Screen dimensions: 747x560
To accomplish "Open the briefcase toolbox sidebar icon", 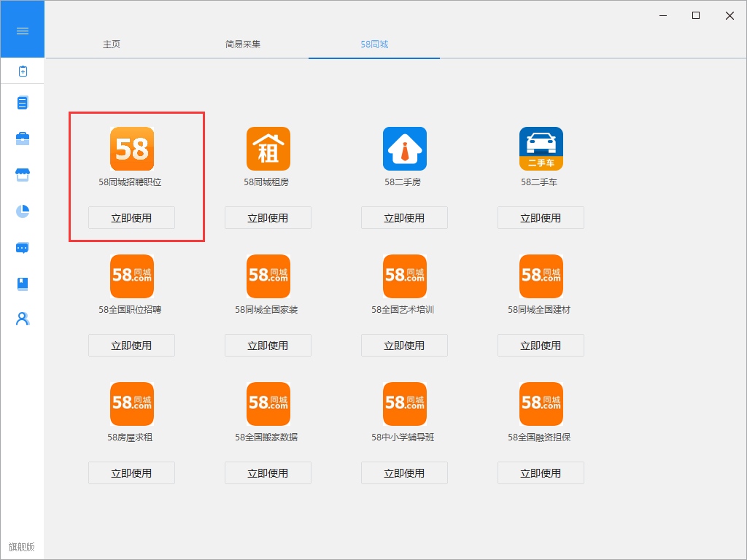I will click(23, 139).
